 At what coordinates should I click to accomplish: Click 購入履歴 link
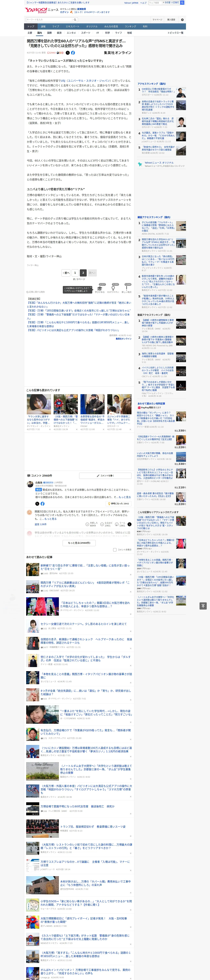coord(171,20)
